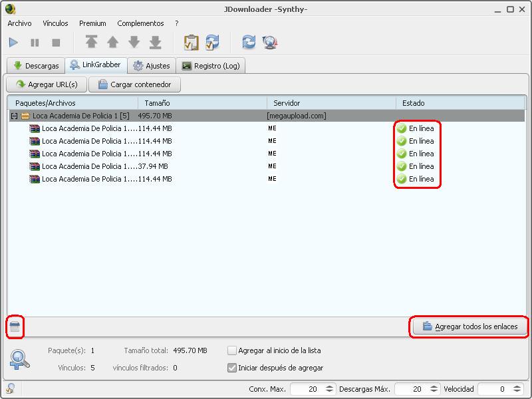Increase Descargas Máx. with up arrow
Image resolution: width=532 pixels, height=399 pixels.
[434, 386]
